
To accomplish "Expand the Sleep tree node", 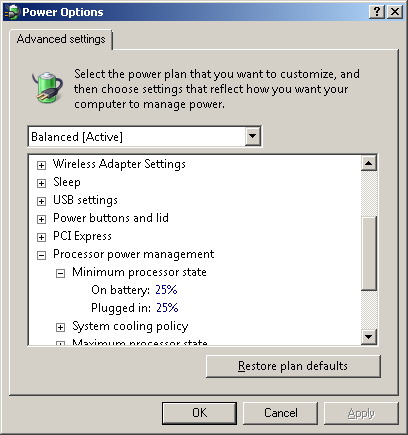I will [41, 183].
